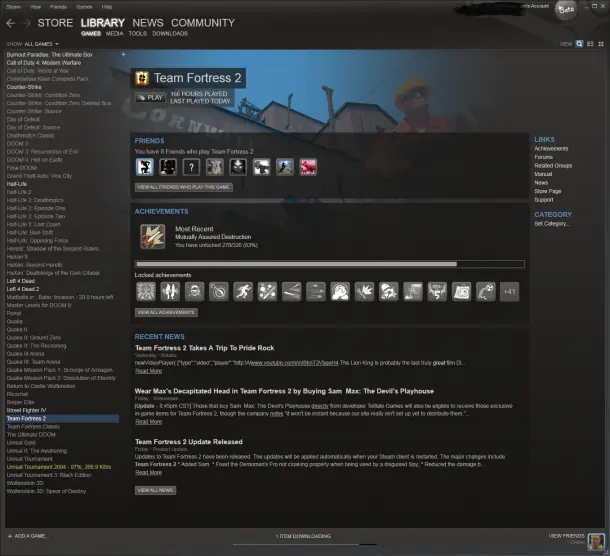The image size is (610, 556).
Task: Switch to the MEDIA sub-tab
Action: pos(114,34)
